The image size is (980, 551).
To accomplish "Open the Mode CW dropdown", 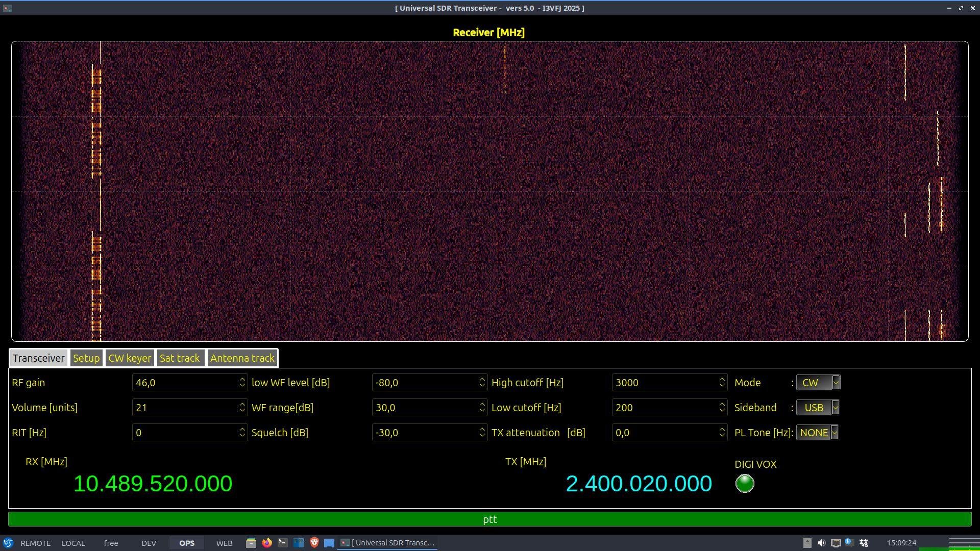I will pos(818,383).
